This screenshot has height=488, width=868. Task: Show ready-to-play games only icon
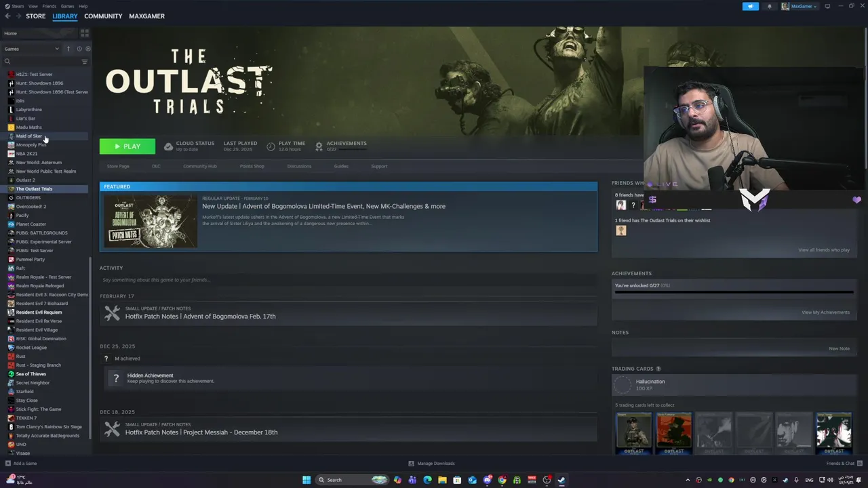87,49
